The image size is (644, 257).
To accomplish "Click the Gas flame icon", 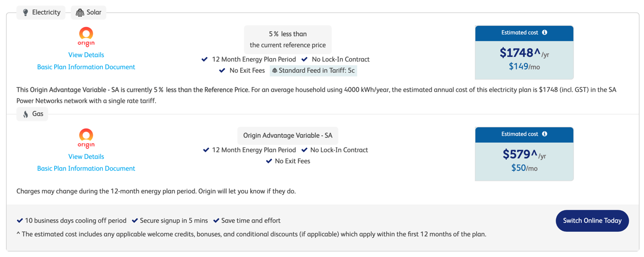I will click(26, 114).
